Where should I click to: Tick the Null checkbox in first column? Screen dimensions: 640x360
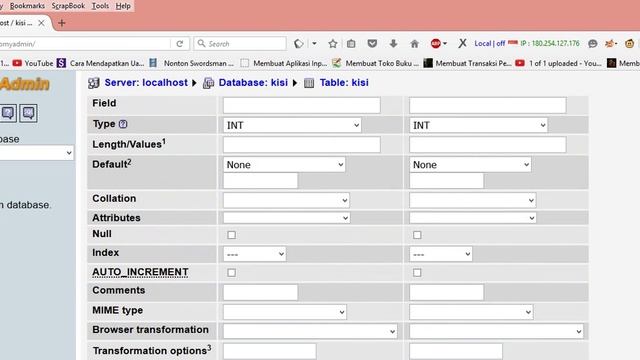[x=231, y=235]
